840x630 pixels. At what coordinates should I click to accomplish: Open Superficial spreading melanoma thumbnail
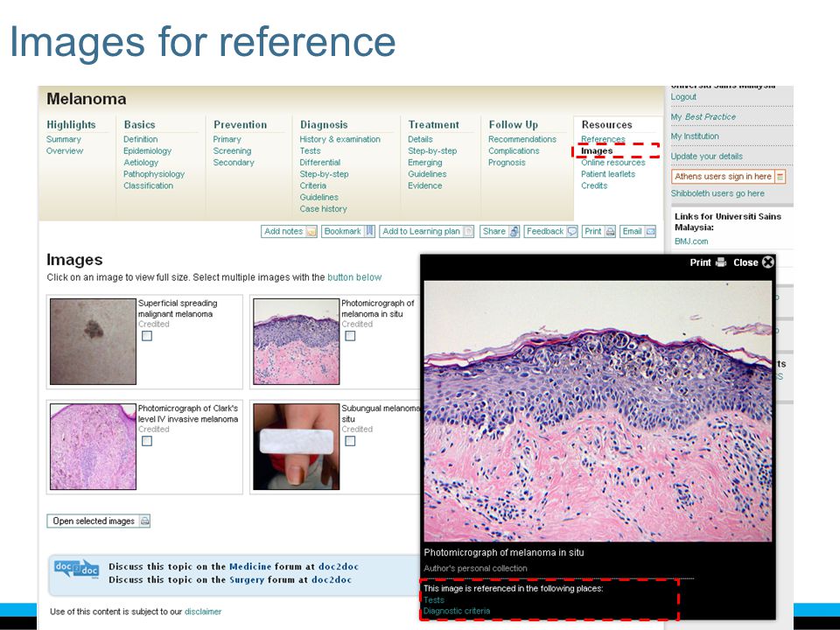94,342
